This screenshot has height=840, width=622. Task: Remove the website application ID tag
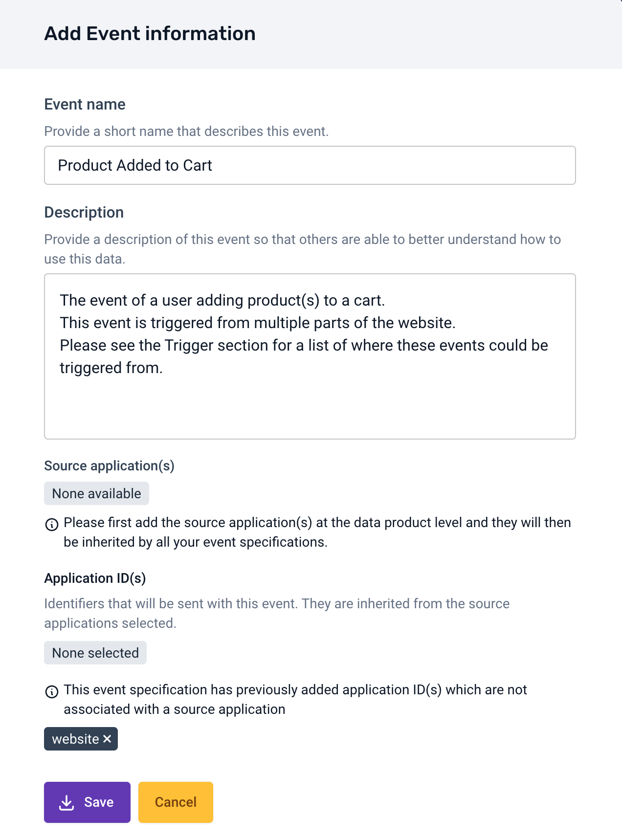point(107,739)
